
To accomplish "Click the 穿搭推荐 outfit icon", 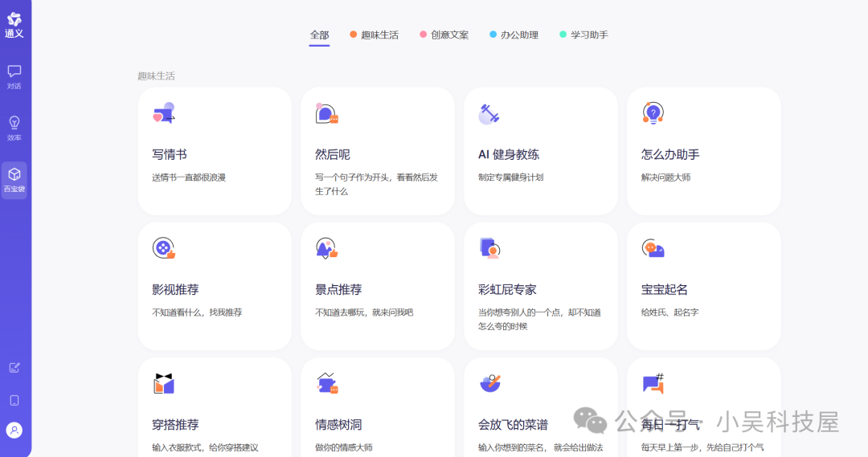I will [164, 383].
